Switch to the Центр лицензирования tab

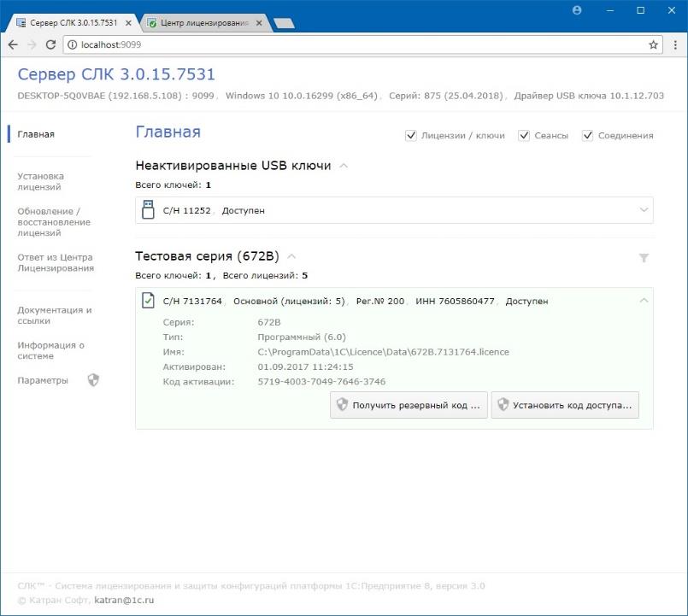[204, 23]
